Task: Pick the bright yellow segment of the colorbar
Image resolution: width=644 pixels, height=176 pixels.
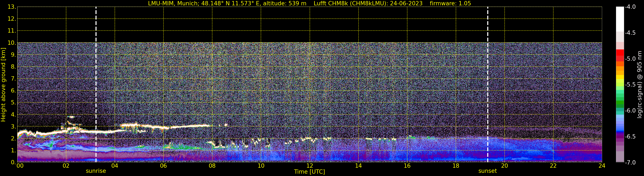Action: pos(620,77)
